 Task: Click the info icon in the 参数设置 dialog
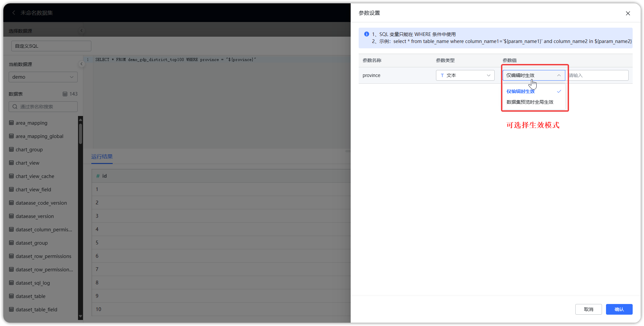click(x=366, y=34)
